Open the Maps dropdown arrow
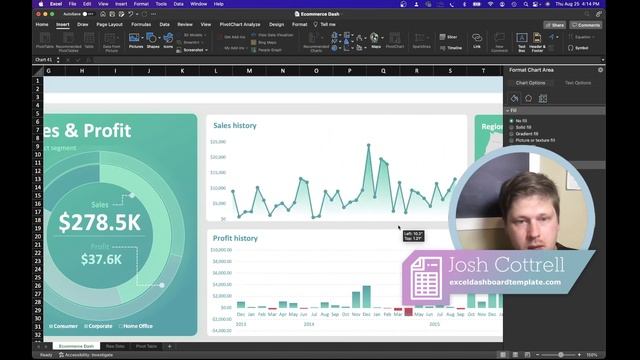 (x=382, y=38)
